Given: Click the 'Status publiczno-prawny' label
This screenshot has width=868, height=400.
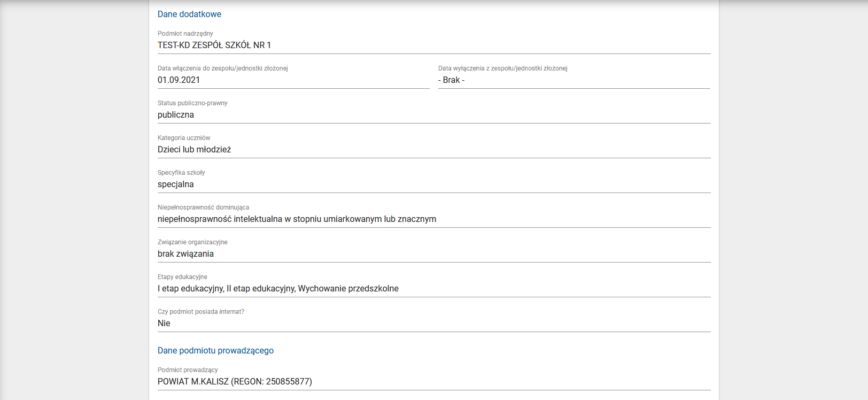Looking at the screenshot, I should coord(192,103).
